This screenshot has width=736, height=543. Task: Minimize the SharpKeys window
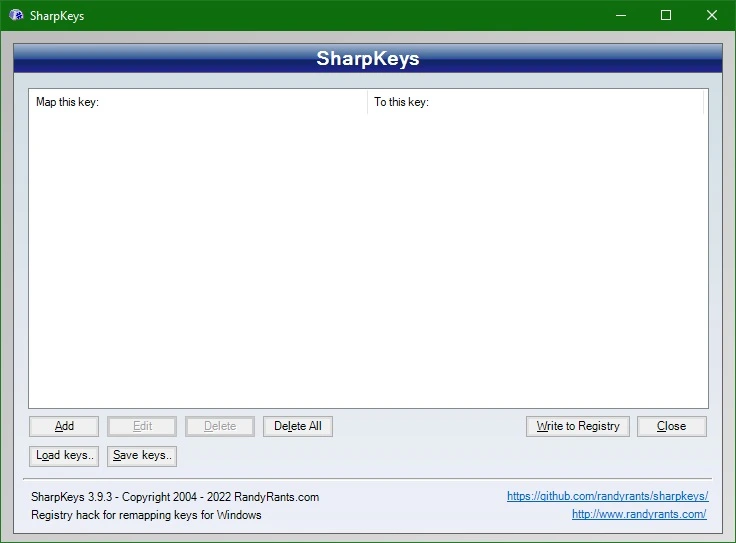click(621, 15)
